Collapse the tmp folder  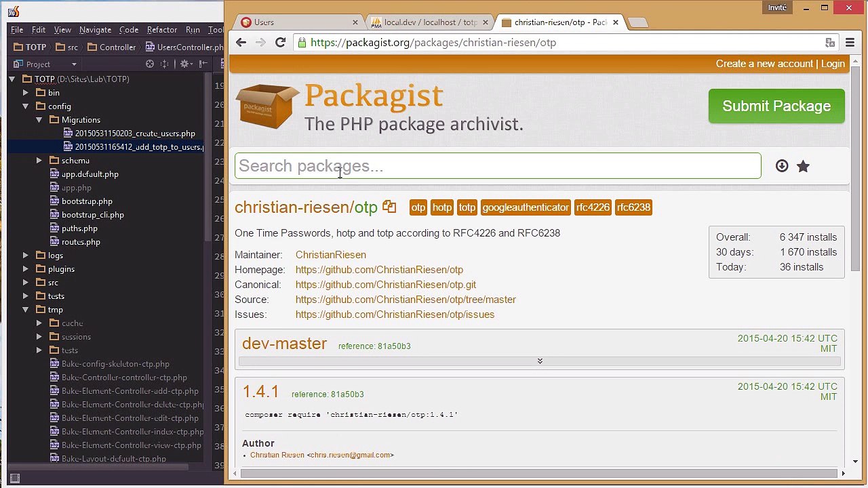pos(26,310)
